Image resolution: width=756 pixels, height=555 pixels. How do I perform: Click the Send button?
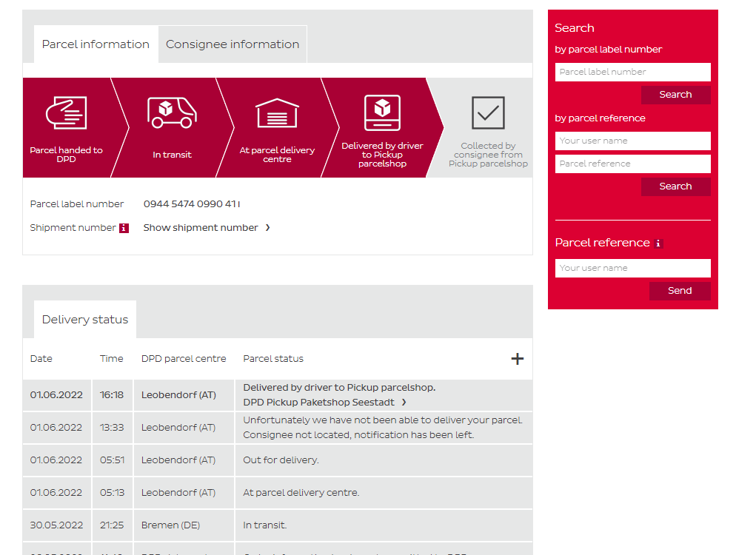[680, 291]
